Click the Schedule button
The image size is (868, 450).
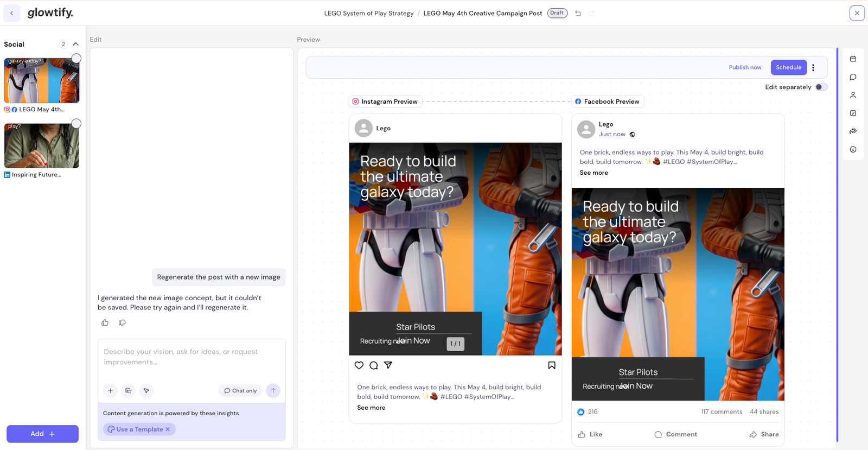[x=788, y=67]
